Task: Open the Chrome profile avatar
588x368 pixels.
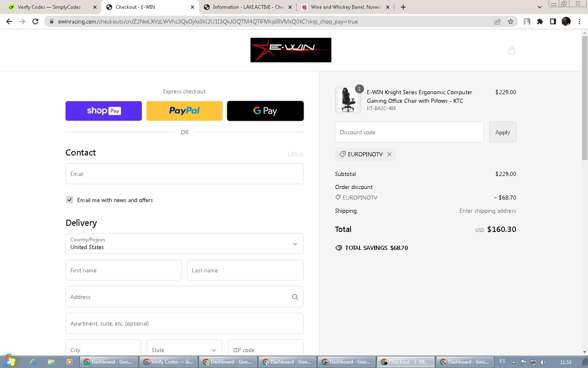Action: tap(566, 22)
